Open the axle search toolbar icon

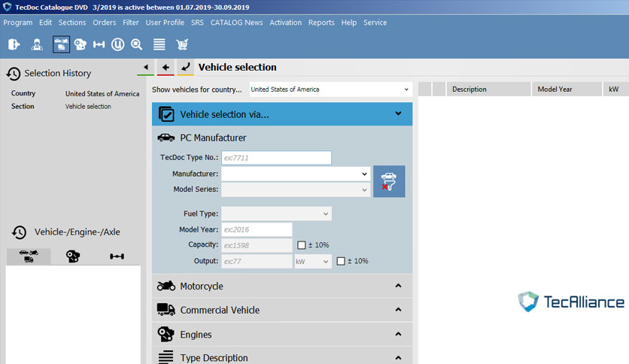point(99,44)
